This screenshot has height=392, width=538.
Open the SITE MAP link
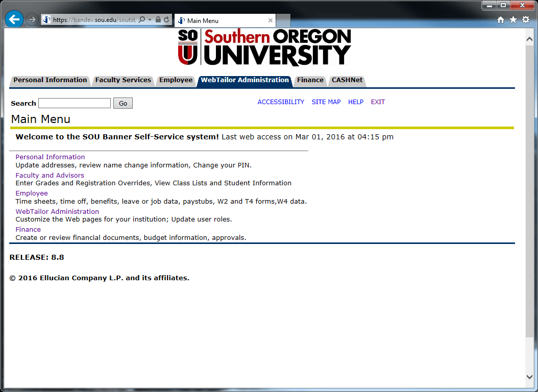(x=326, y=102)
